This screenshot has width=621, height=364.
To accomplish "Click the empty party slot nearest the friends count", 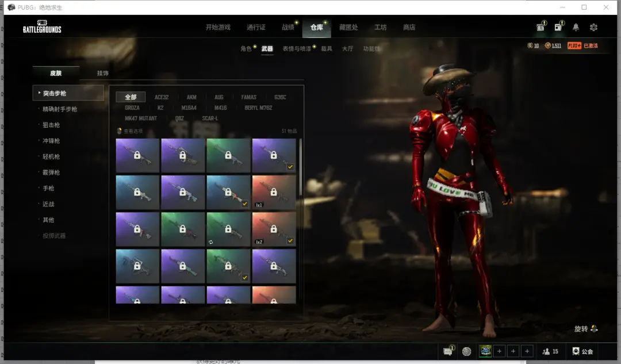I will pyautogui.click(x=527, y=351).
